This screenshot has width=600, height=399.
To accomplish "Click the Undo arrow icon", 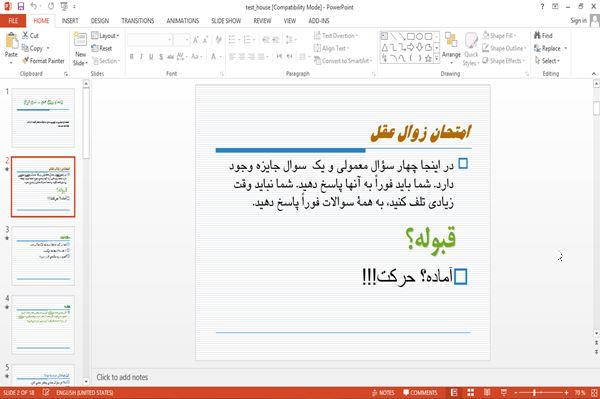I will [34, 7].
